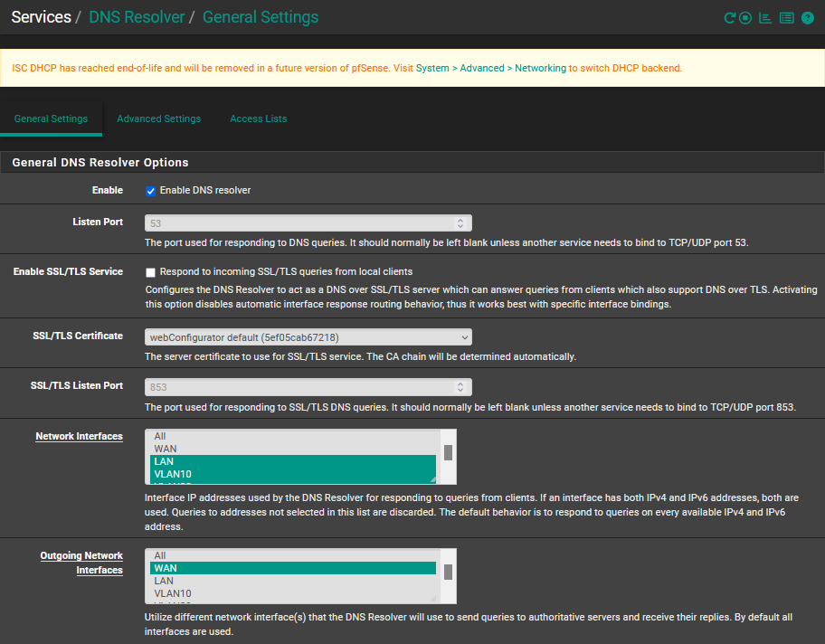
Task: Open the related log entries icon
Action: pos(786,18)
